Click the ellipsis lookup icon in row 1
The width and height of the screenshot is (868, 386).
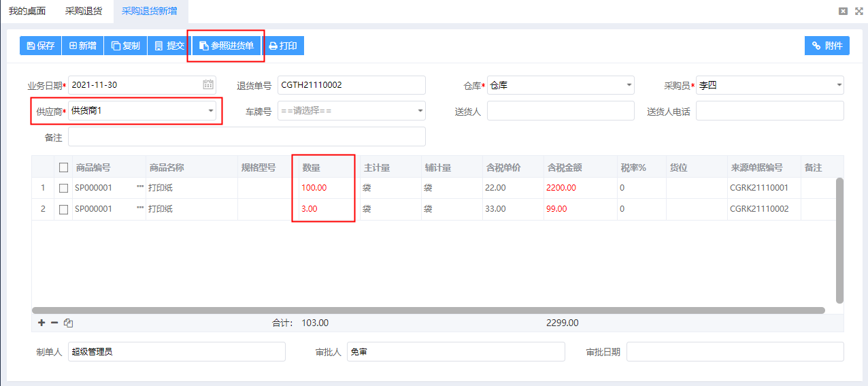140,187
